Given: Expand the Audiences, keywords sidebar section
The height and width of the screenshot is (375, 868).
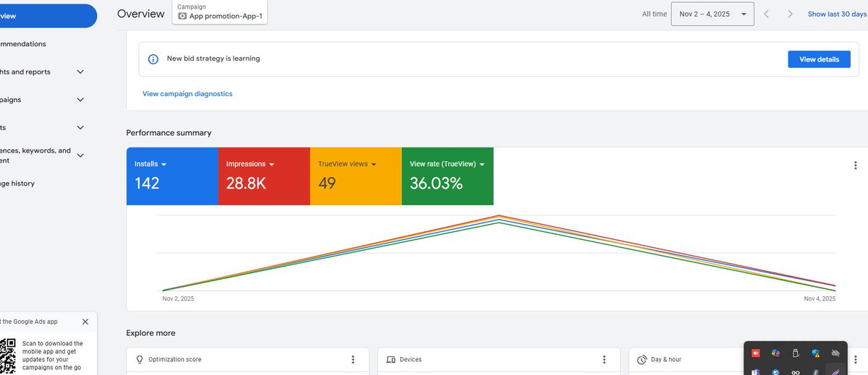Looking at the screenshot, I should [x=80, y=155].
